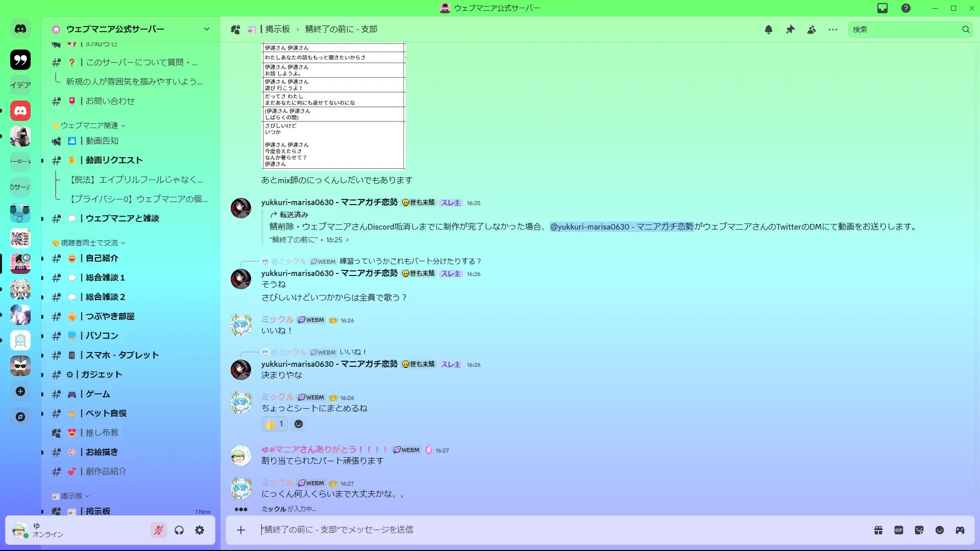Open the GIF picker

(899, 530)
